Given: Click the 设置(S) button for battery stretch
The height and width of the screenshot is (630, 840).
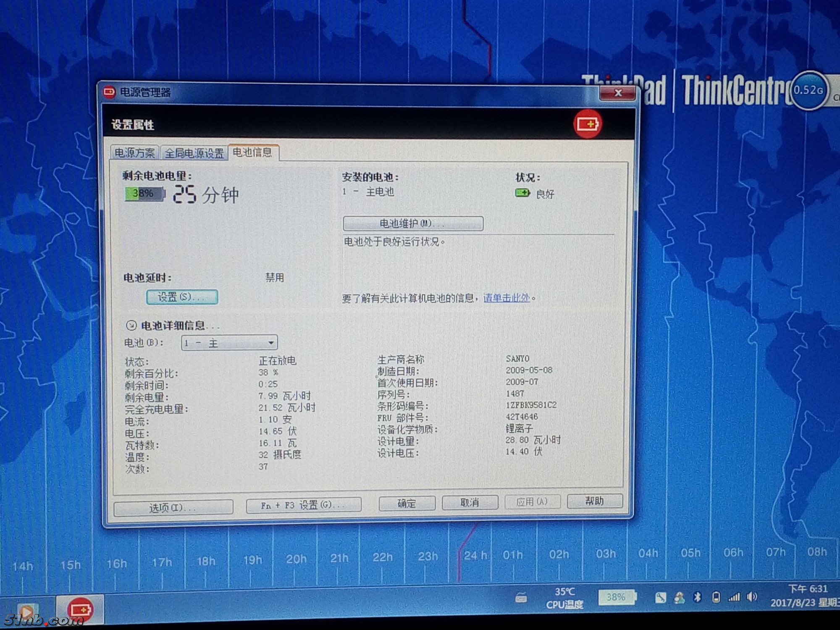Looking at the screenshot, I should tap(182, 297).
